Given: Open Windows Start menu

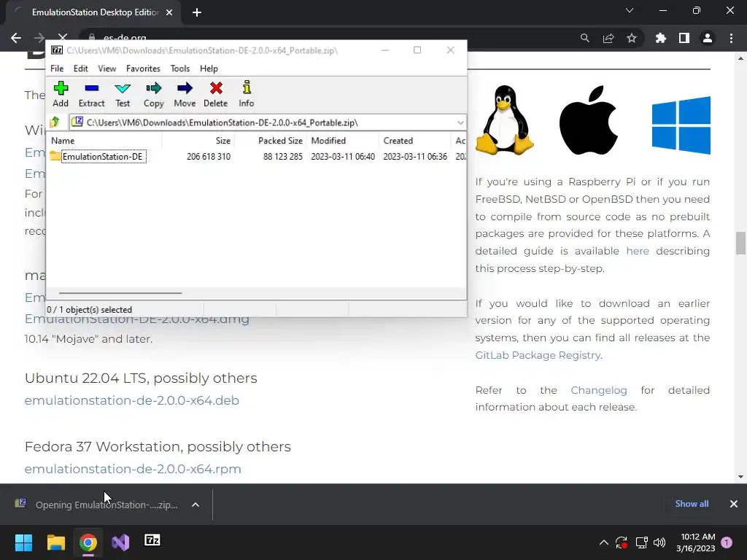Looking at the screenshot, I should click(23, 542).
